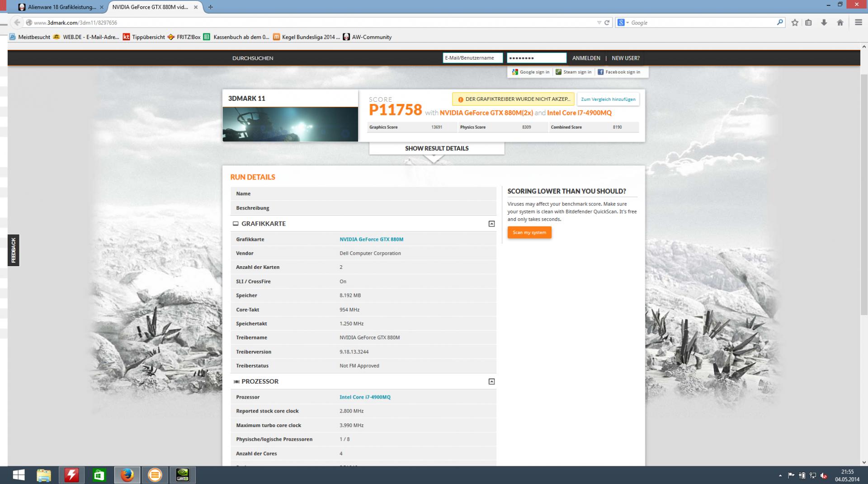Open File Explorer from taskbar

click(x=44, y=475)
